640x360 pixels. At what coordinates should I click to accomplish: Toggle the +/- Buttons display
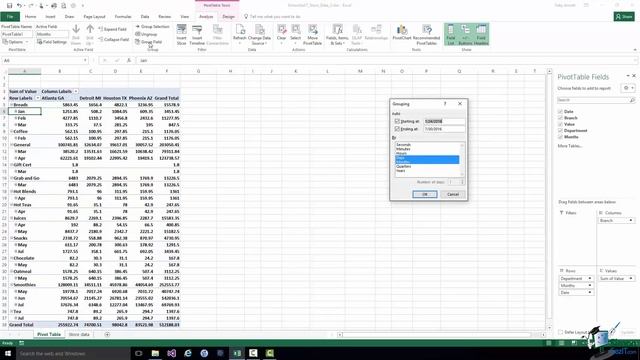[465, 34]
